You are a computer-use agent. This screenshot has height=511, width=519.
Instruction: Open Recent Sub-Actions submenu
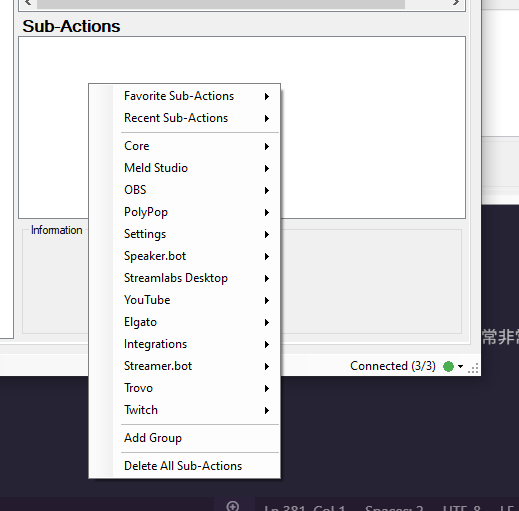coord(184,118)
